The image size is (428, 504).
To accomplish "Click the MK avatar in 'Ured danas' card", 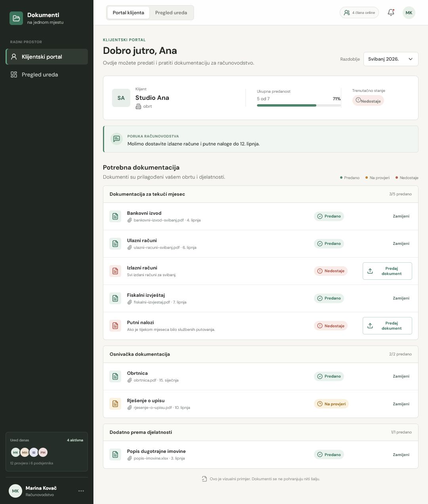I will 15,452.
